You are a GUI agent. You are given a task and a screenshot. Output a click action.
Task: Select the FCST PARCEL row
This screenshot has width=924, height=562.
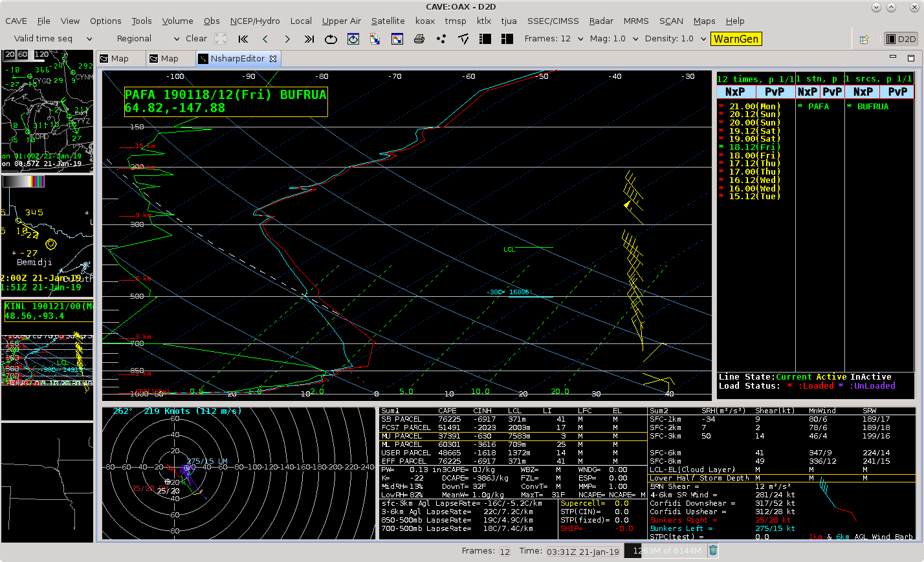[x=512, y=427]
